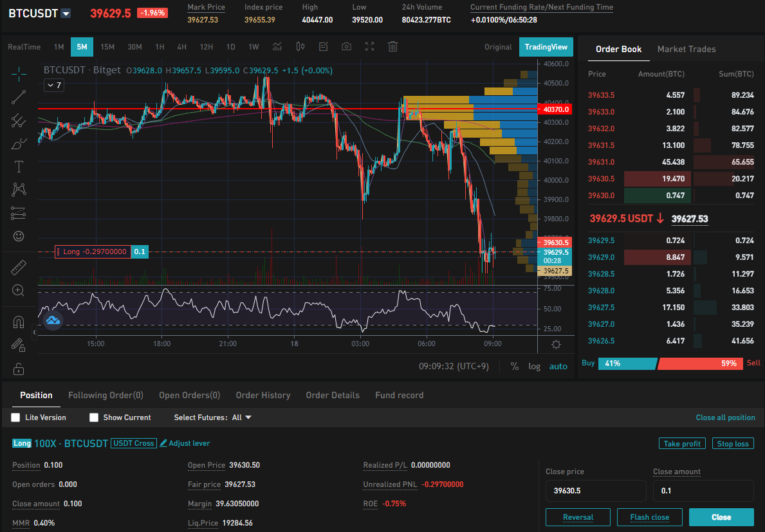The height and width of the screenshot is (532, 765).
Task: Click the Current Funding Rate label
Action: (x=542, y=7)
